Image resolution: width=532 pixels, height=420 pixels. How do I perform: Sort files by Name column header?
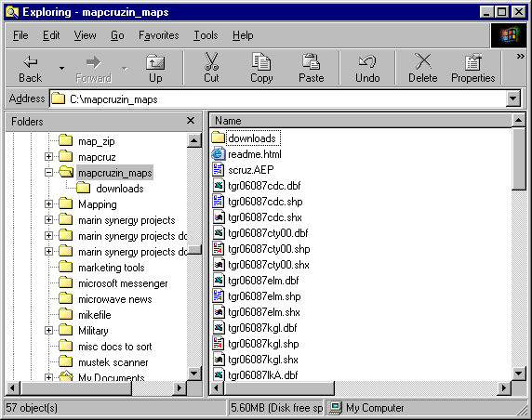point(360,121)
